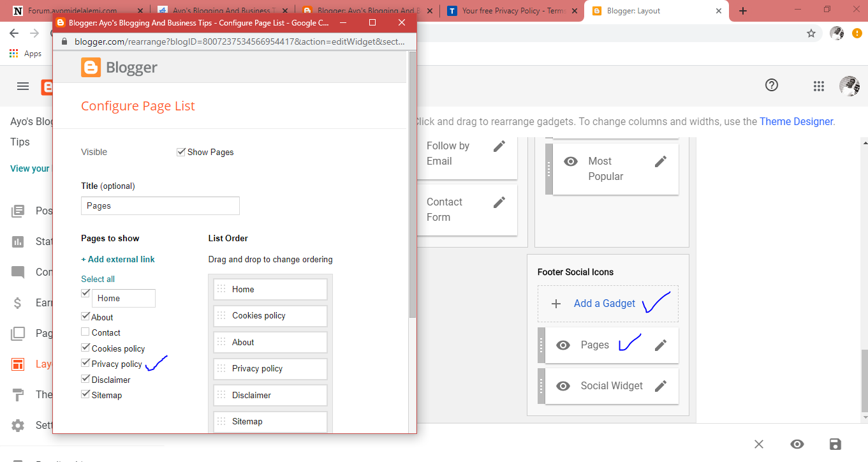Edit the Most Popular gadget
The height and width of the screenshot is (462, 868).
pos(661,161)
